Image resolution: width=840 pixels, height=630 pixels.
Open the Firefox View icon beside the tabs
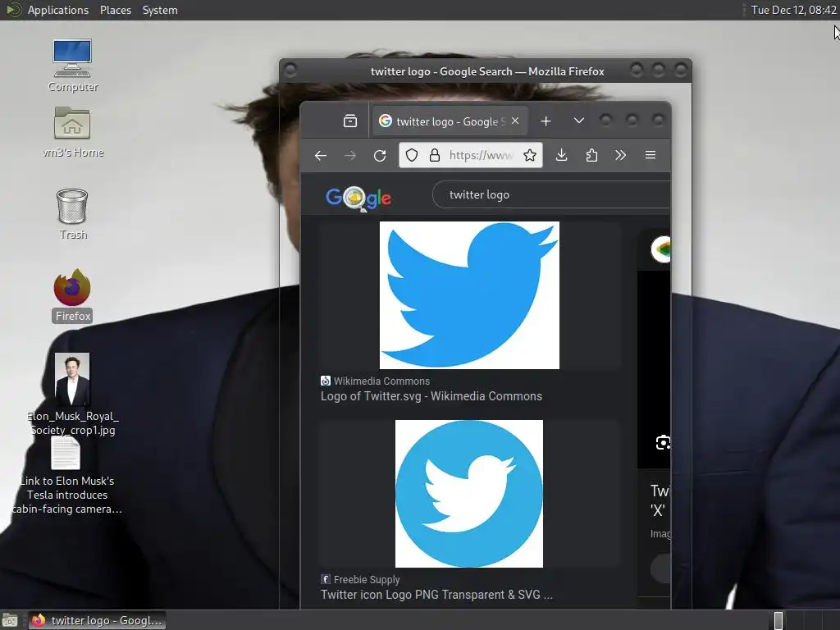point(349,121)
